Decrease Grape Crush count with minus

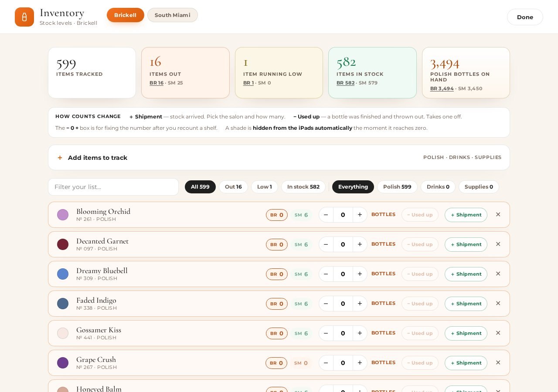pos(326,363)
